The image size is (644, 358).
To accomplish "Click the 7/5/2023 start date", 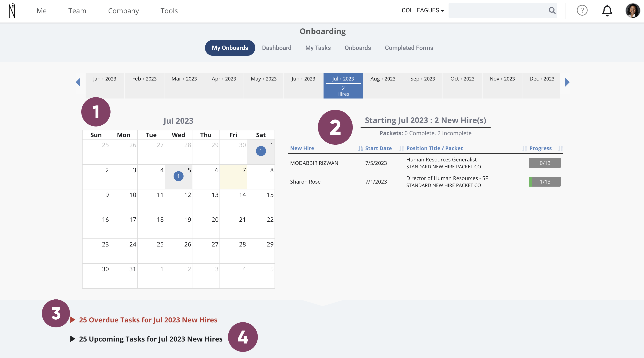I will 376,163.
